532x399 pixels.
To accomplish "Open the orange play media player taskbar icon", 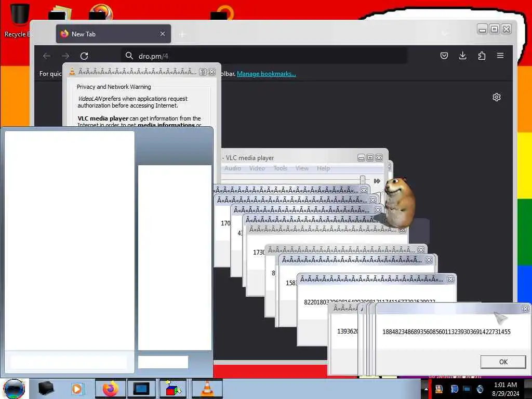I will tap(77, 389).
